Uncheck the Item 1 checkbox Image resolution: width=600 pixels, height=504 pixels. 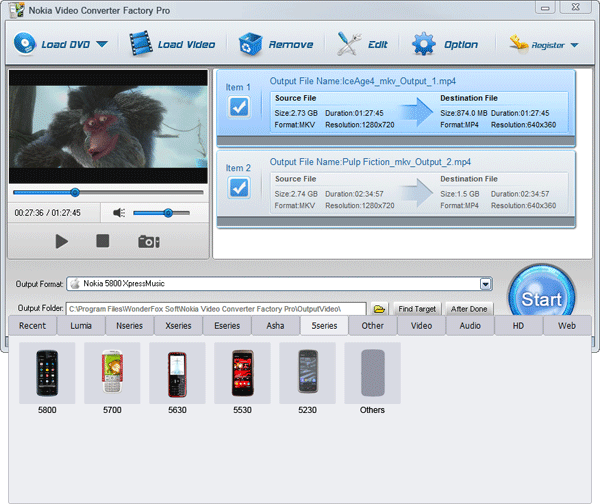click(x=239, y=107)
